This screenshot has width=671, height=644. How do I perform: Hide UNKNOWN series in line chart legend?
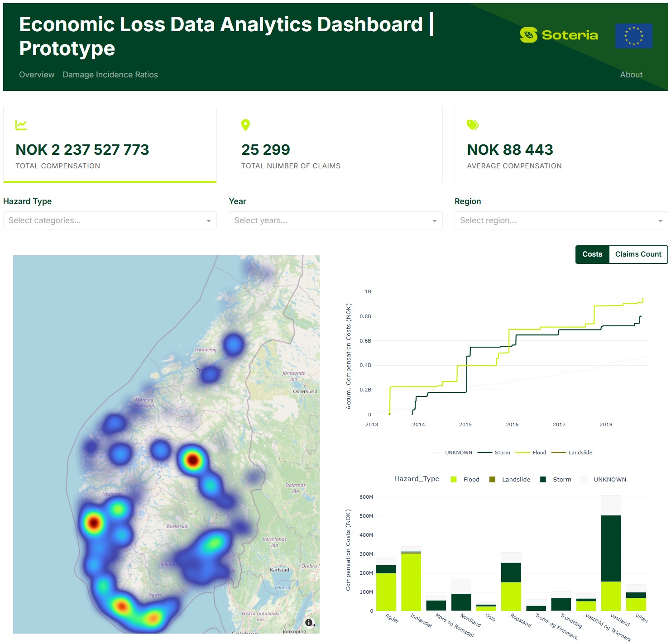pos(451,453)
